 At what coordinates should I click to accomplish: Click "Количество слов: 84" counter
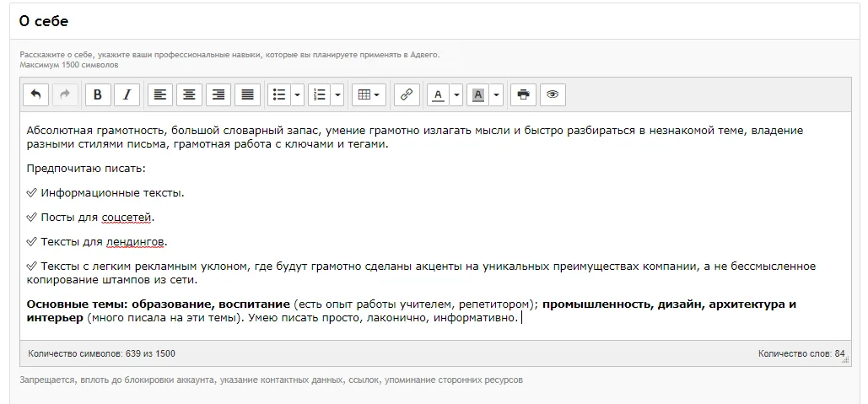click(x=801, y=353)
